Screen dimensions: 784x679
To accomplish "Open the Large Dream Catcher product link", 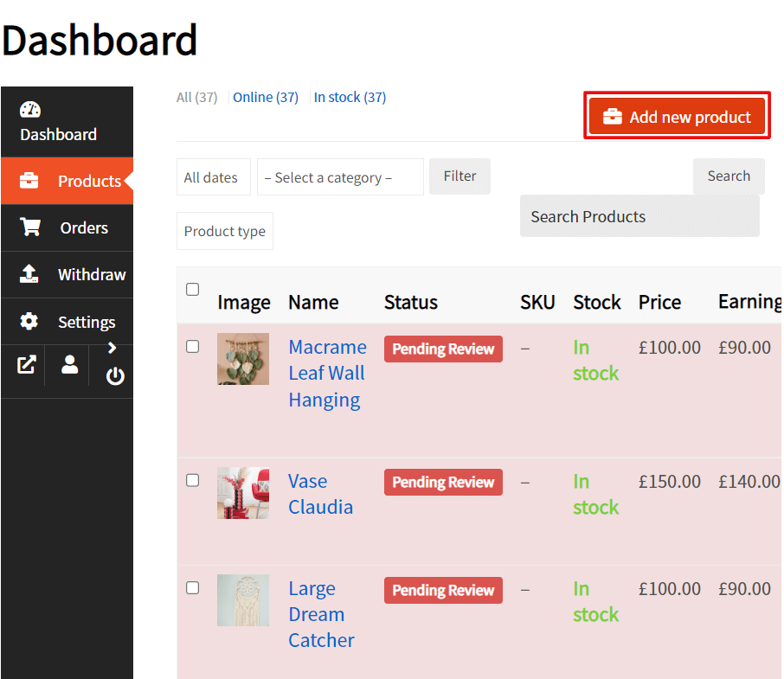I will [322, 614].
